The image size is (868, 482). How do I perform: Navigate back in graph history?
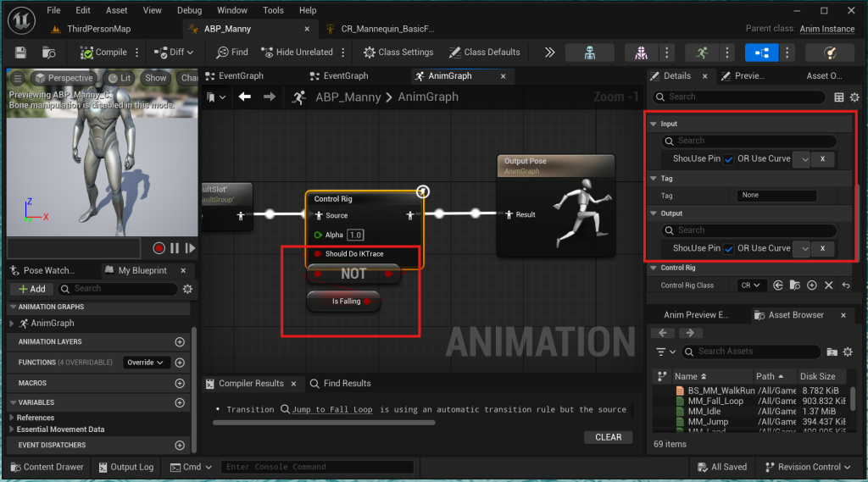[245, 97]
